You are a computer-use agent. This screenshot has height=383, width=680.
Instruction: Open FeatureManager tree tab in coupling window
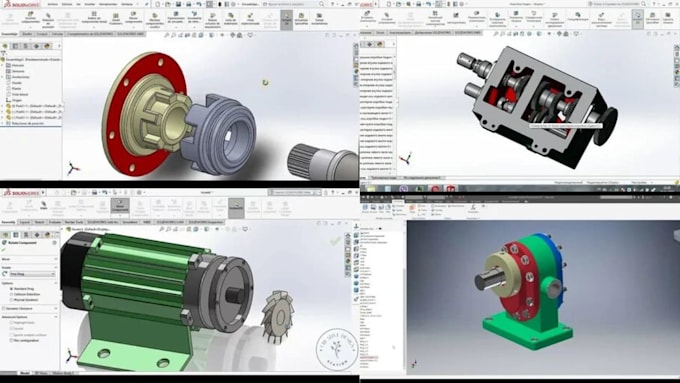click(x=6, y=46)
